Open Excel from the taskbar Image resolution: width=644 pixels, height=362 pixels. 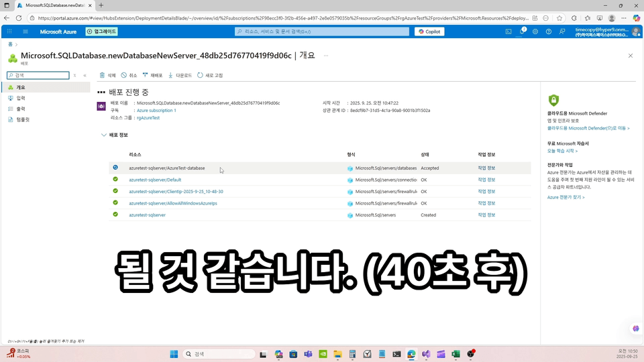pyautogui.click(x=455, y=354)
